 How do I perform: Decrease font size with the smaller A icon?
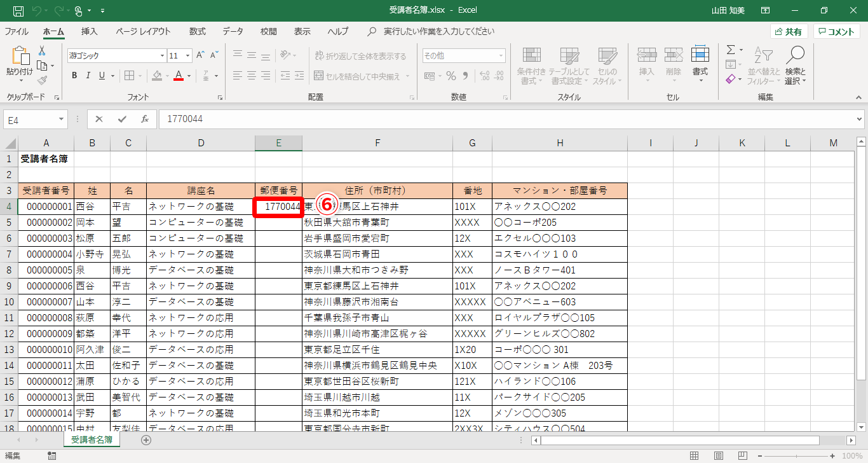tap(215, 55)
